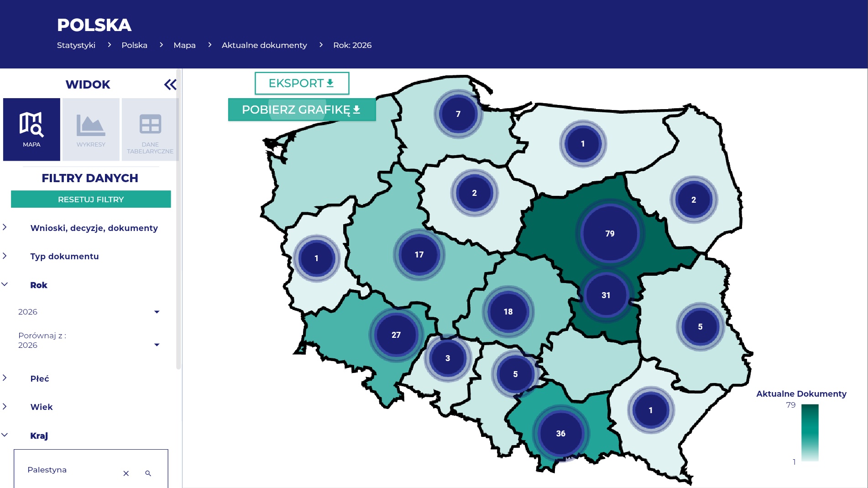Expand the Płeć filter
Viewport: 868px width, 488px height.
click(40, 378)
